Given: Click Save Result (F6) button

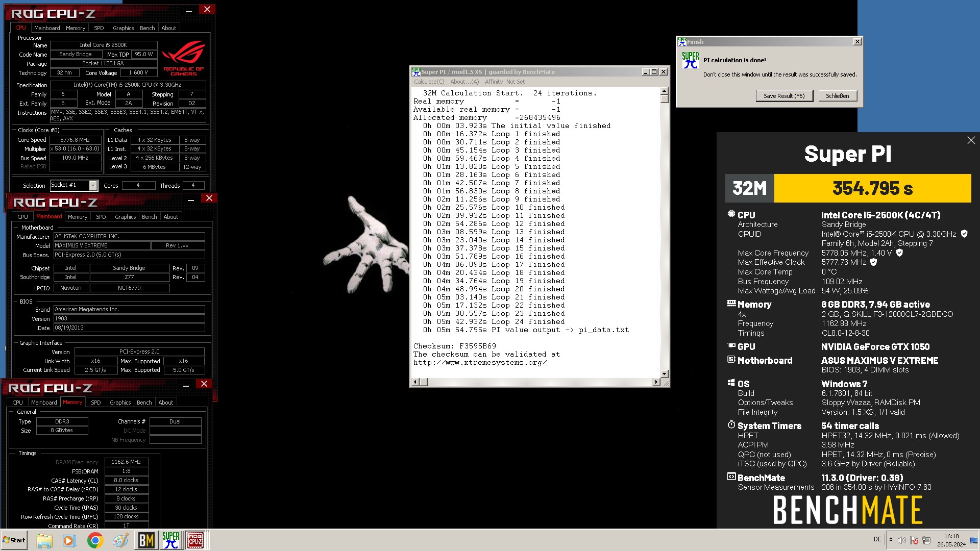Looking at the screenshot, I should pyautogui.click(x=784, y=96).
